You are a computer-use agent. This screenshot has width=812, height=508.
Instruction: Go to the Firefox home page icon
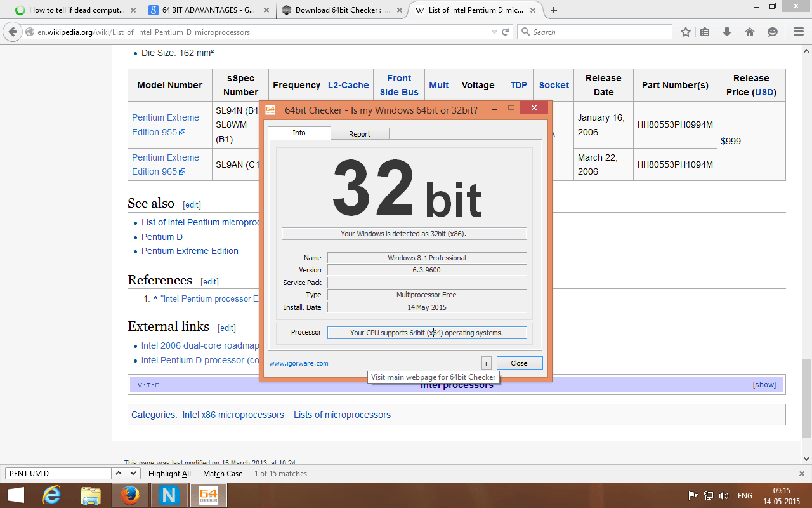click(x=749, y=32)
